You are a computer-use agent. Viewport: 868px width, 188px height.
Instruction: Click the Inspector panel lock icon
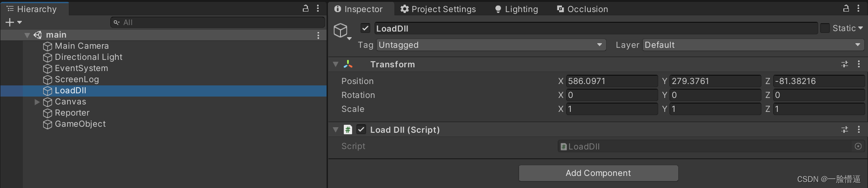[846, 8]
